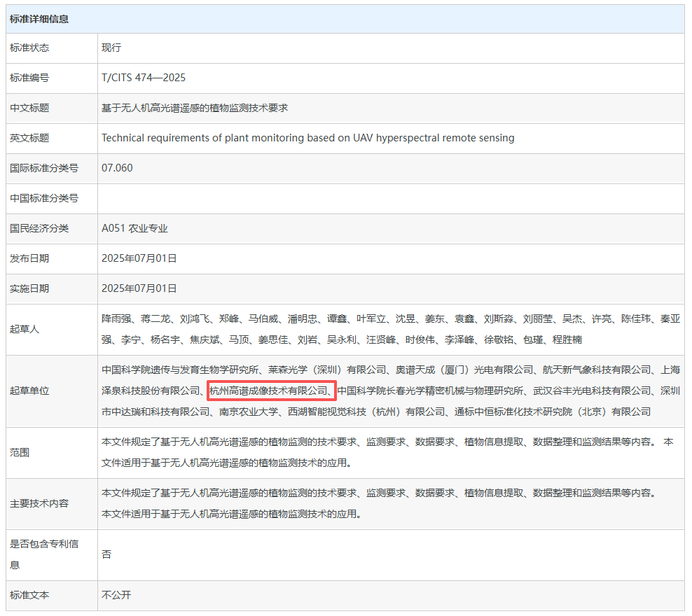The width and height of the screenshot is (692, 616).
Task: Click the date in the 实施日期 row
Action: 139,288
